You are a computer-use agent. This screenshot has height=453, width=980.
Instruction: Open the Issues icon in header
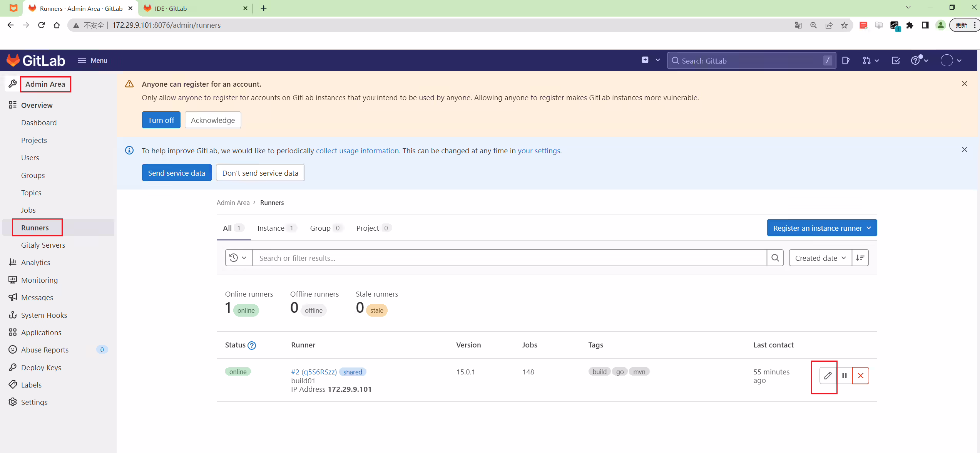(846, 60)
